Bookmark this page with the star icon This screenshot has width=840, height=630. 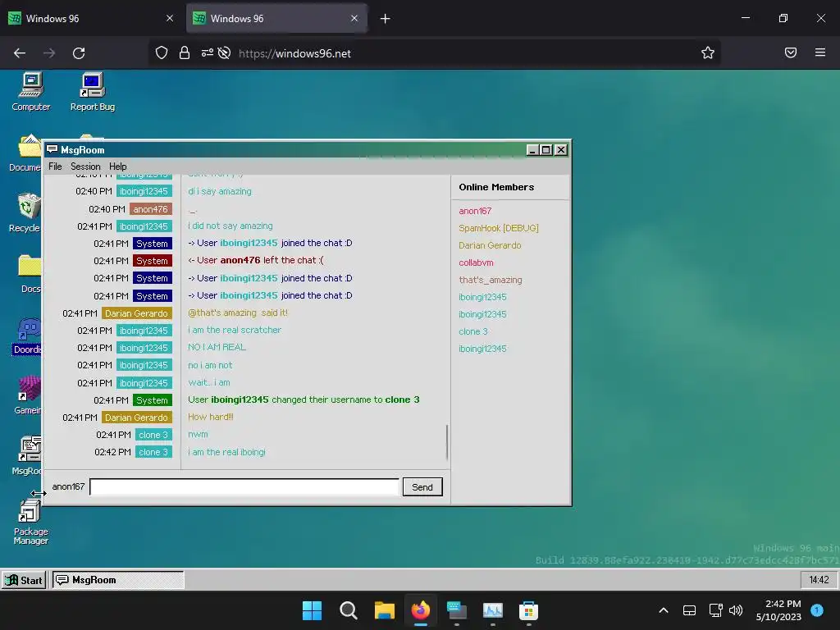pyautogui.click(x=708, y=52)
